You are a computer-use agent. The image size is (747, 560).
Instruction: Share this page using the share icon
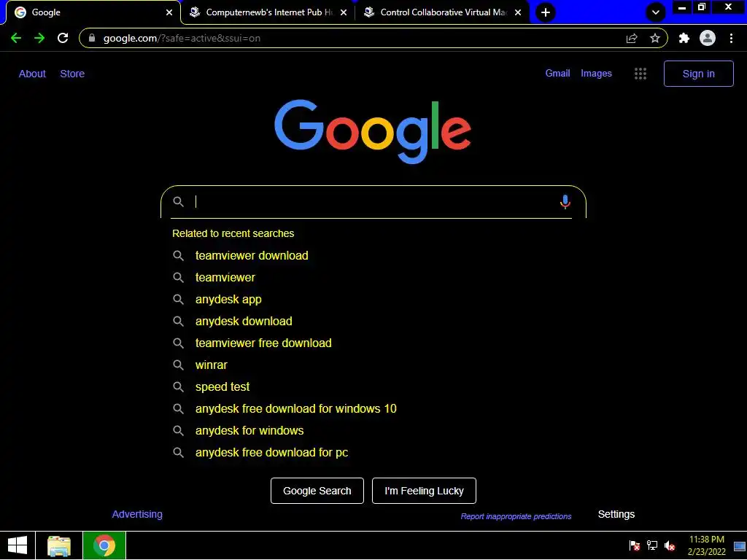(632, 38)
